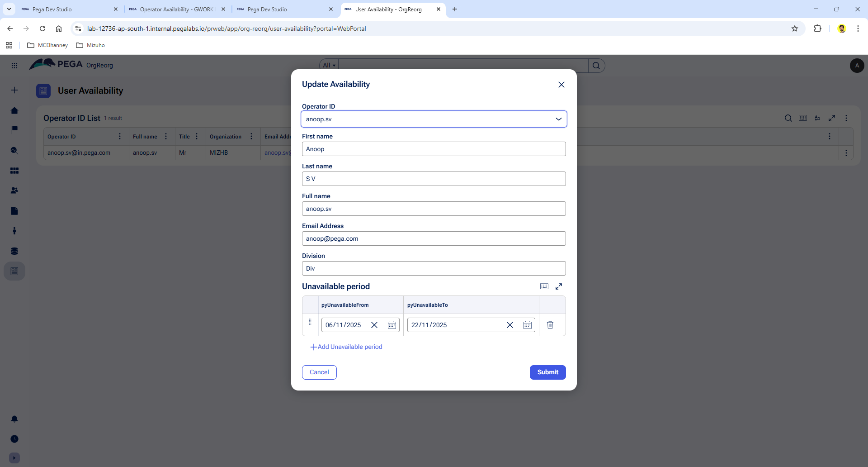Clear the pyUnavailableFrom date value
Image resolution: width=868 pixels, height=467 pixels.
374,325
